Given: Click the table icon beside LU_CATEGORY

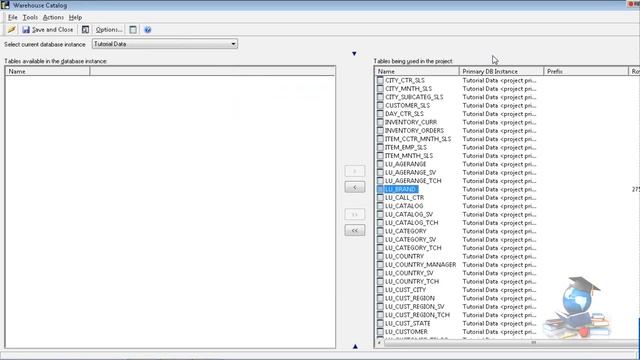Looking at the screenshot, I should click(x=380, y=231).
